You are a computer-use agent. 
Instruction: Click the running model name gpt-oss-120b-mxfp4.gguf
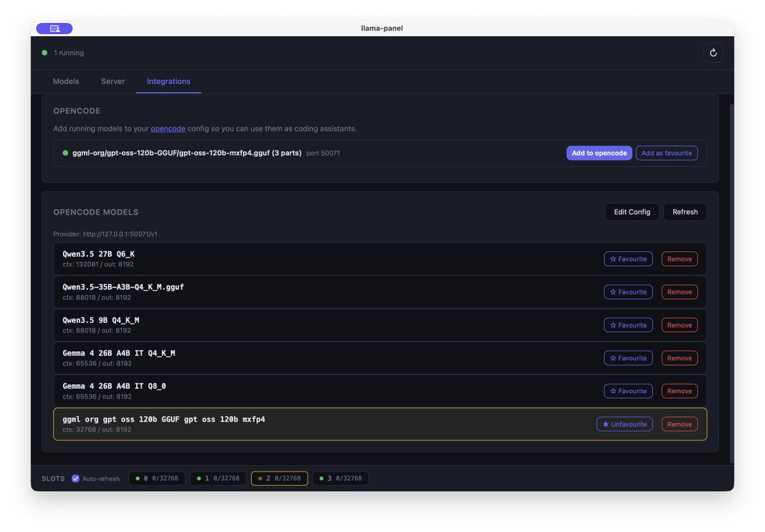point(187,153)
